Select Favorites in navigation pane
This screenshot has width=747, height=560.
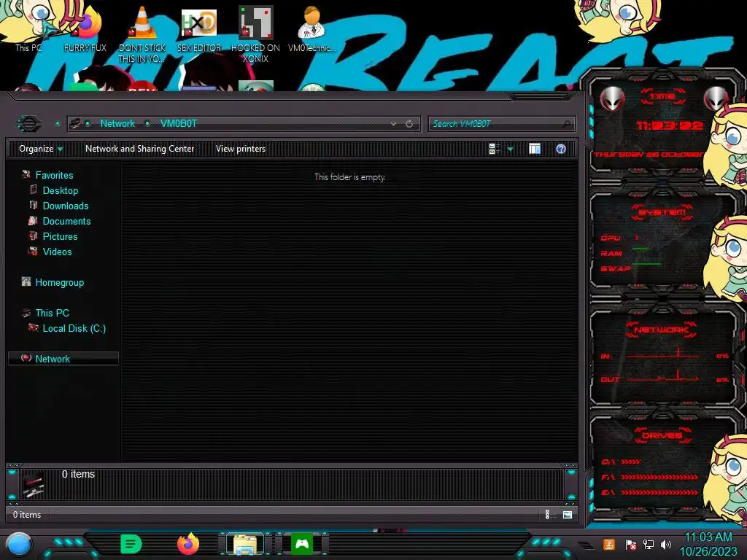(54, 175)
